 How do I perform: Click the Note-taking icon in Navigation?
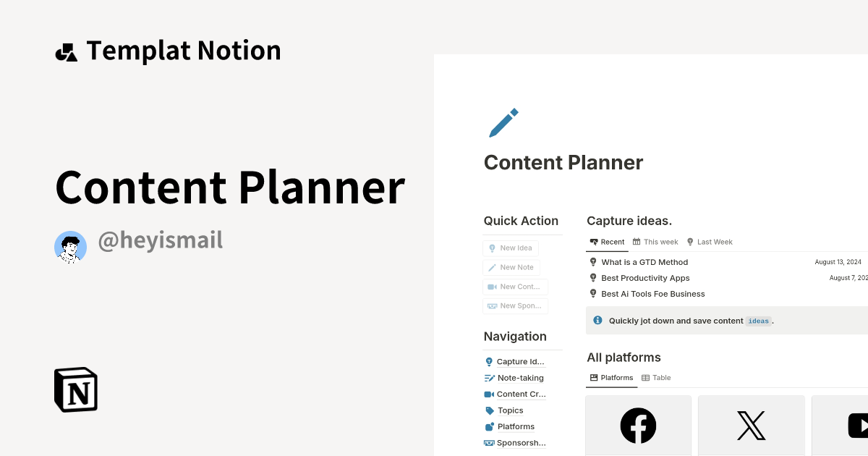pos(488,377)
